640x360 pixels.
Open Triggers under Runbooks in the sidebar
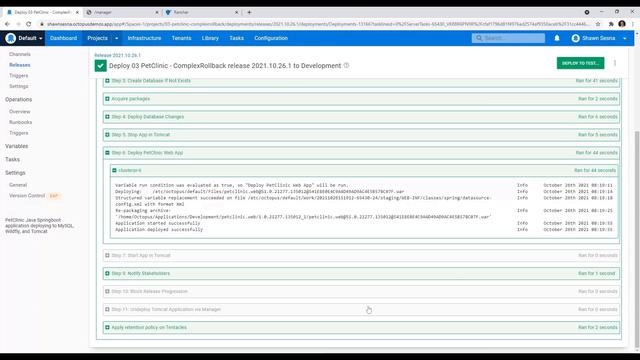(19, 133)
